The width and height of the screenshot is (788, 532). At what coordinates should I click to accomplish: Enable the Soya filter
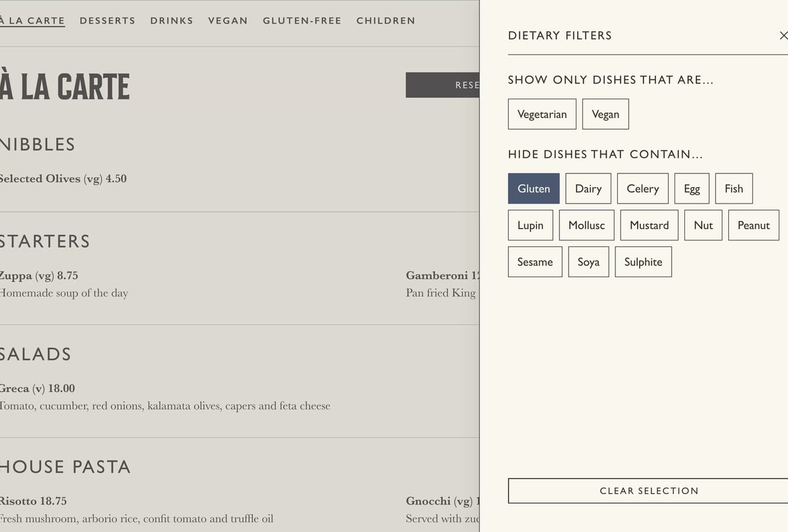(588, 262)
